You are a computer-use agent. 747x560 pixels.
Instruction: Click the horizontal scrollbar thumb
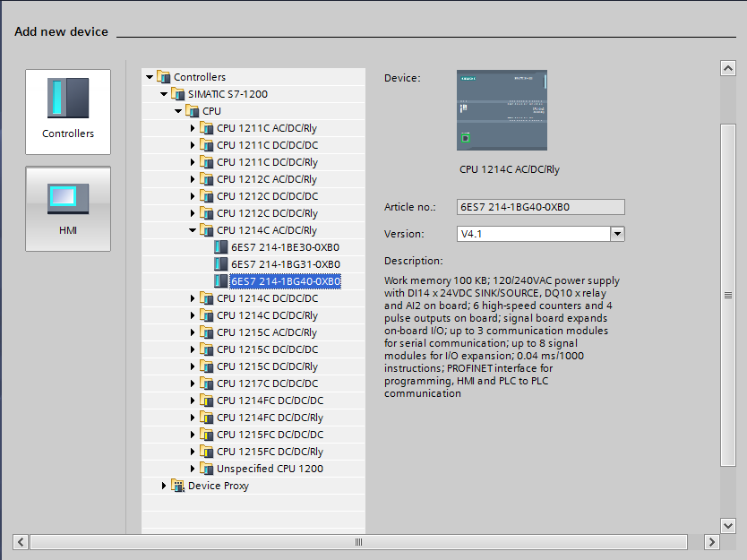pos(359,542)
